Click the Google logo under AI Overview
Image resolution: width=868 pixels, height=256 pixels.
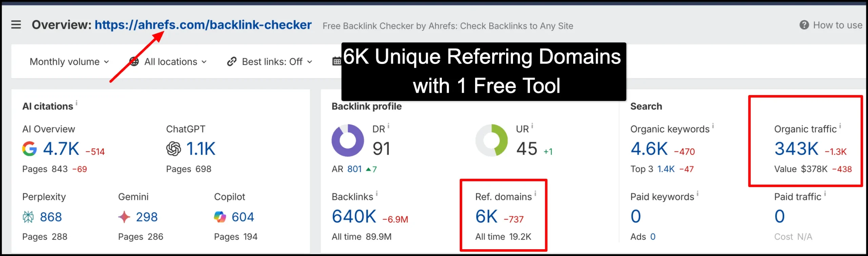(29, 149)
